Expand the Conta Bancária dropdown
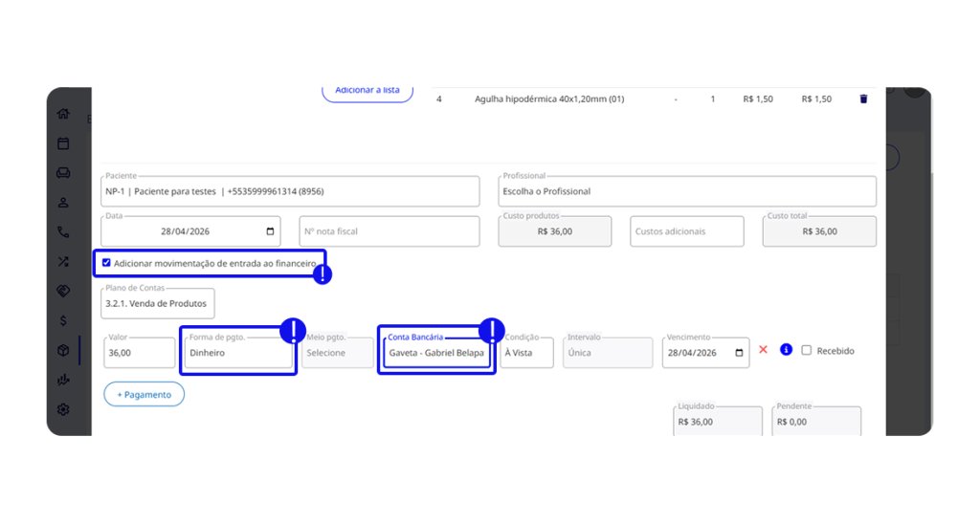 point(436,353)
